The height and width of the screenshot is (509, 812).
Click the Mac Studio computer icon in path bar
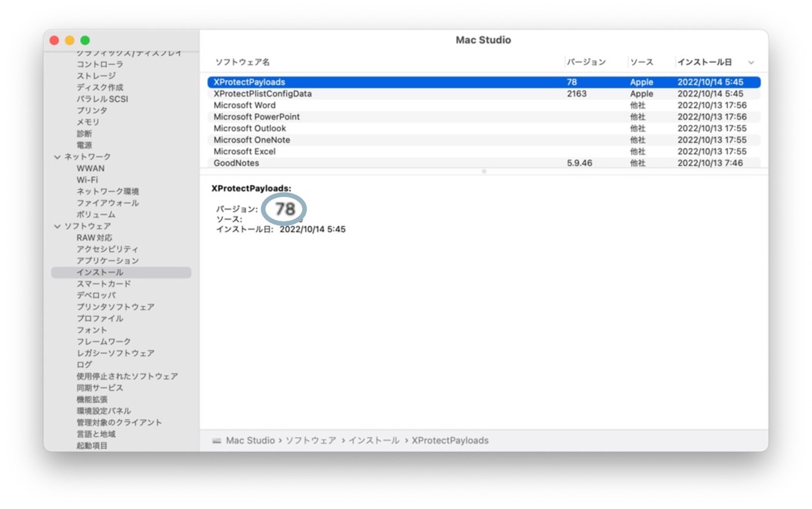click(x=216, y=441)
